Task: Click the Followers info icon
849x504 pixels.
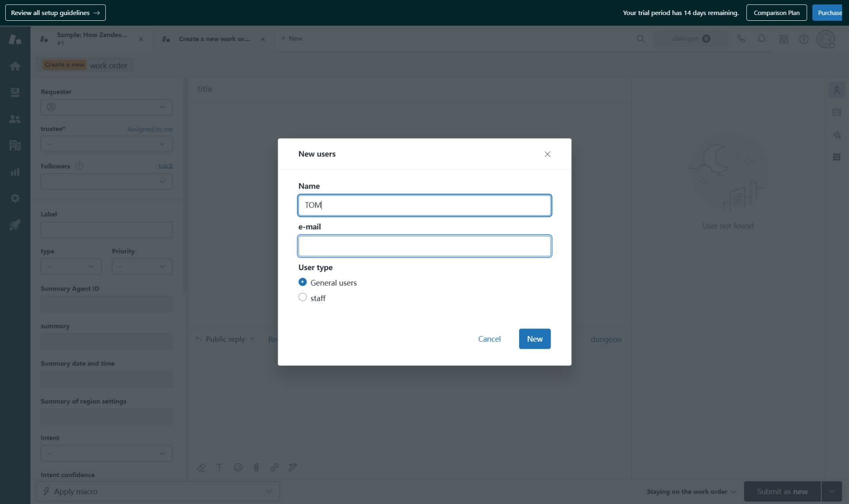Action: pyautogui.click(x=79, y=166)
